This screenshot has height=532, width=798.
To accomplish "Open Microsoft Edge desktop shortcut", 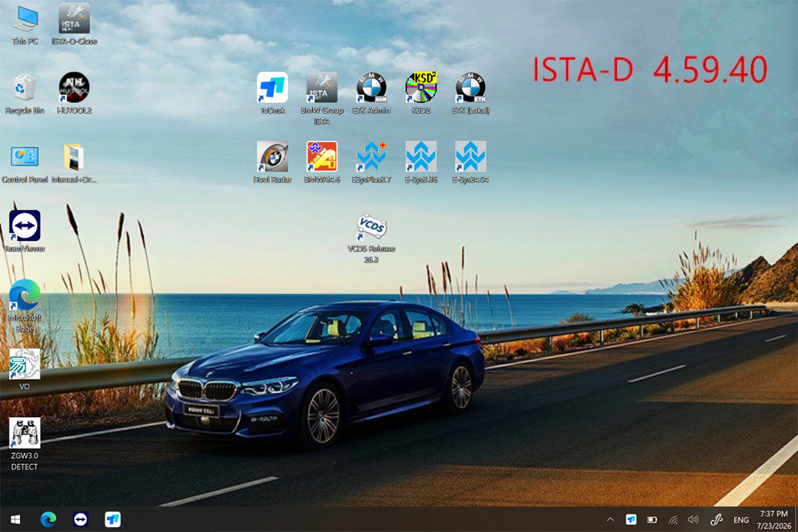I will pos(25,305).
